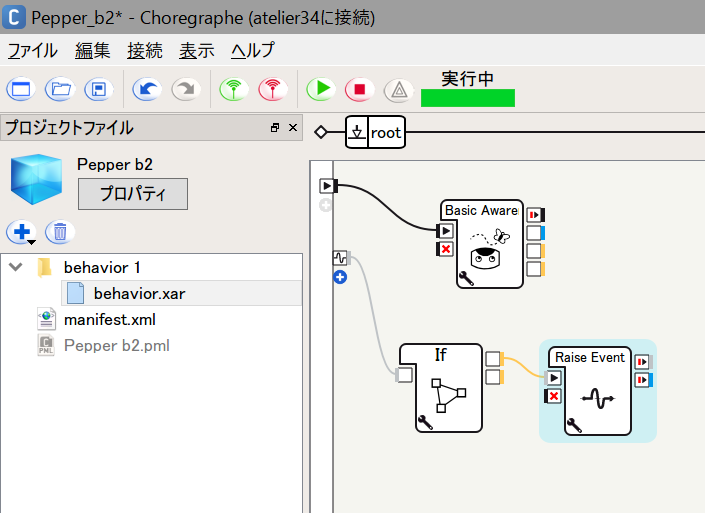Click the If box input port
This screenshot has height=513, width=705.
pos(404,375)
